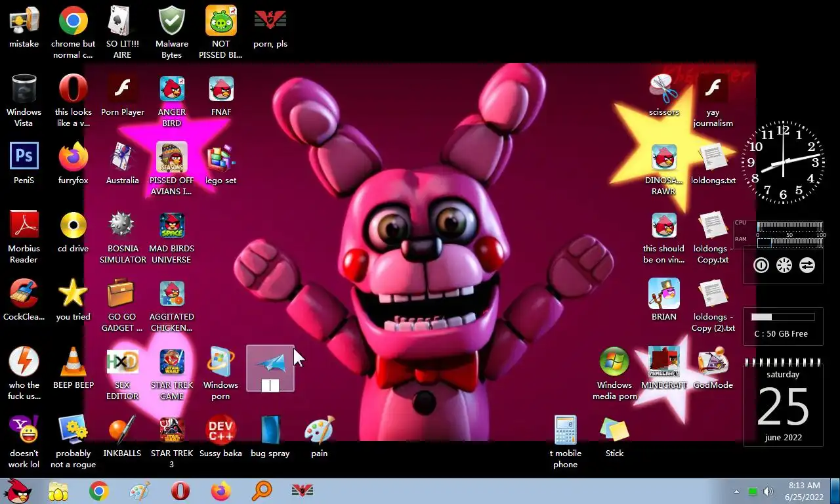Click the highlighted paper plane desktop icon

(x=270, y=369)
